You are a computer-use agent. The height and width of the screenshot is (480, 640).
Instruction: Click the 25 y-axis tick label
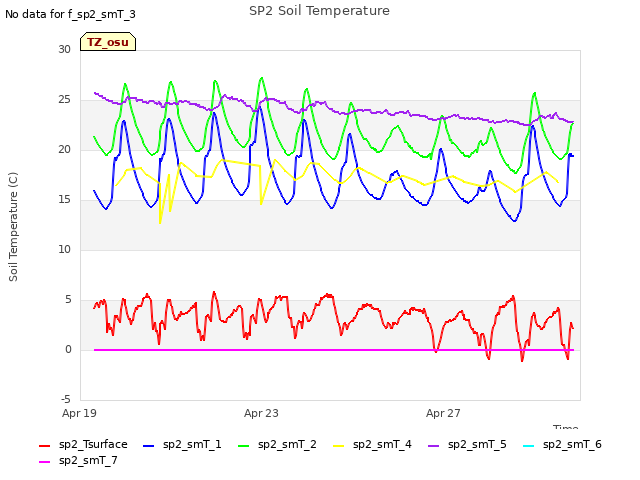tap(64, 100)
